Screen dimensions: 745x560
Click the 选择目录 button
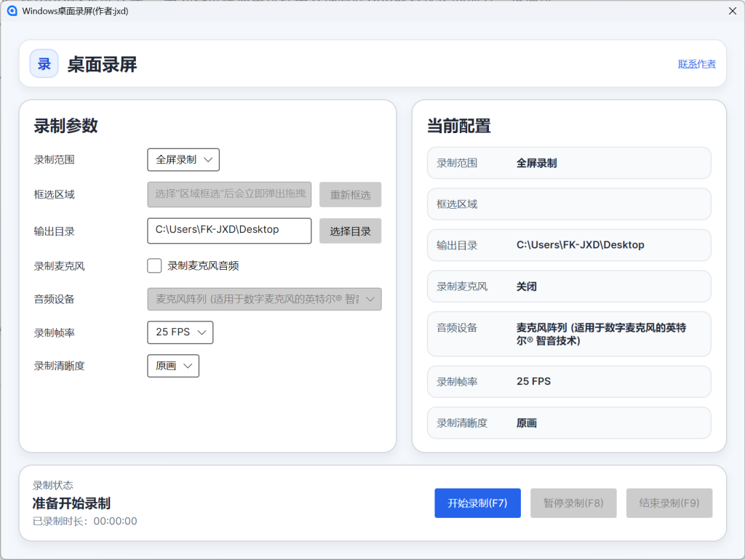pyautogui.click(x=350, y=231)
